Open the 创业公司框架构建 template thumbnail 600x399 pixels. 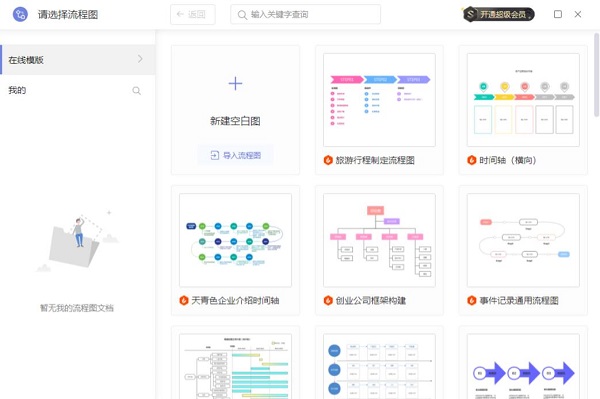pyautogui.click(x=379, y=240)
